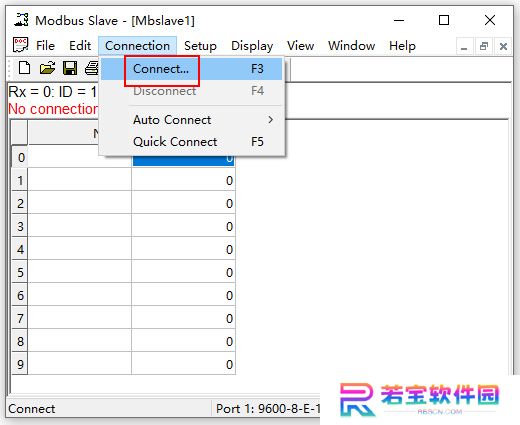Screen dimensions: 520x425
Task: Click the Modbus Slave title bar icon
Action: [21, 20]
